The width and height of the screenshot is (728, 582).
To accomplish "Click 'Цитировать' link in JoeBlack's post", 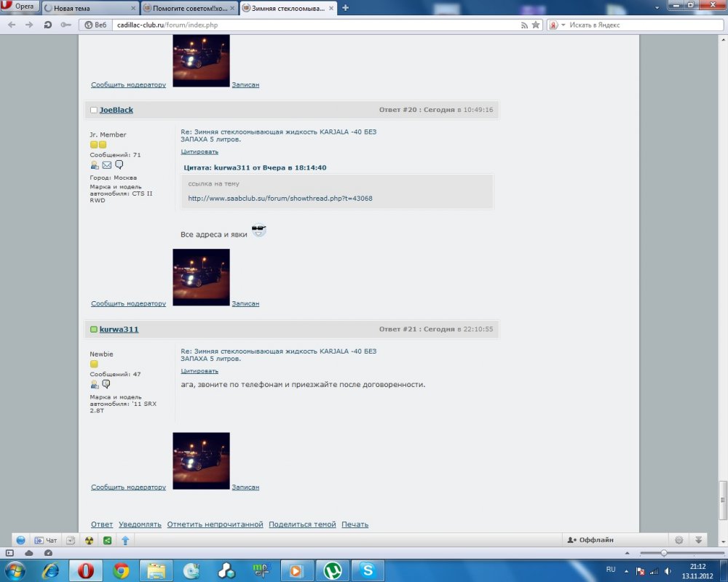I will (x=199, y=152).
